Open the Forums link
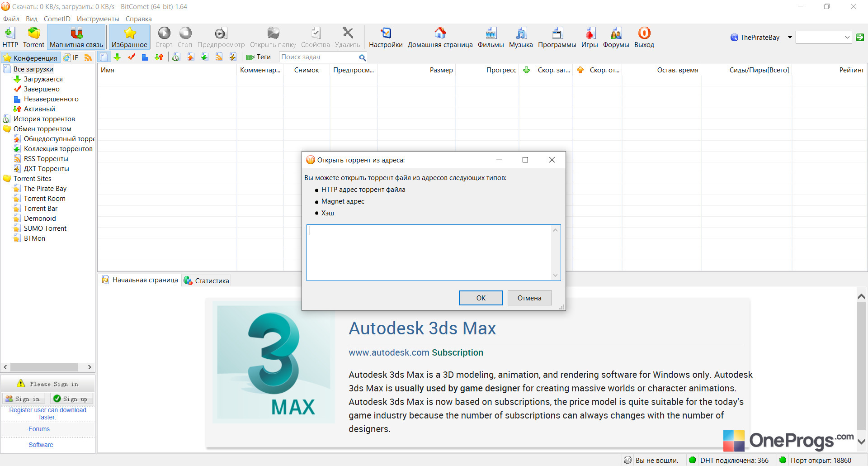 pos(39,429)
